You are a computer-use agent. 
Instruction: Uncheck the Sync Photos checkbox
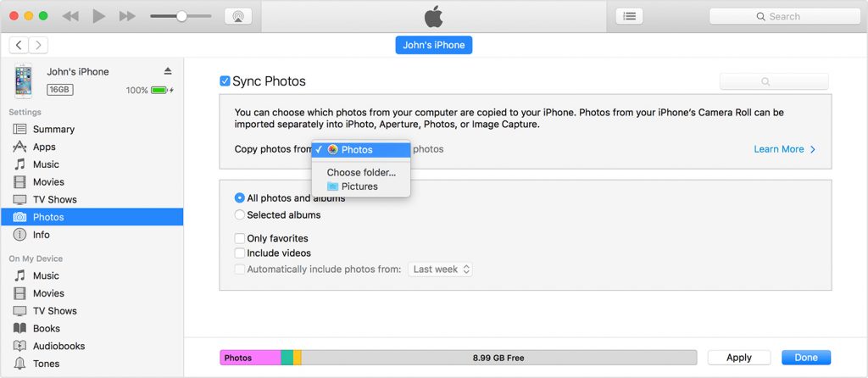225,81
